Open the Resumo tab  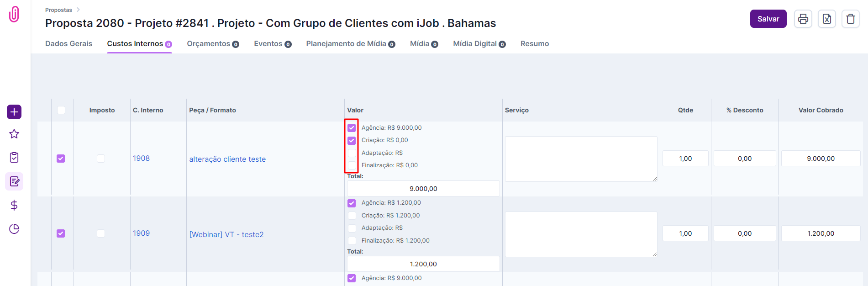pos(534,44)
